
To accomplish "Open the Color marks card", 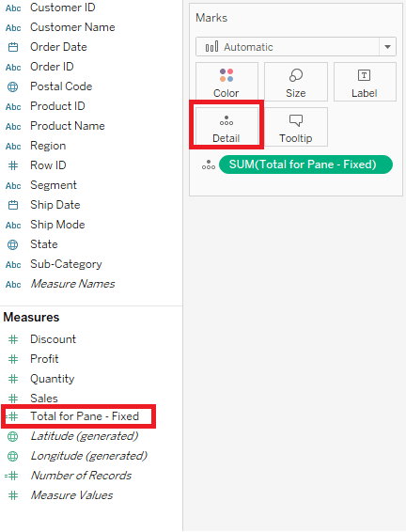I will (226, 82).
